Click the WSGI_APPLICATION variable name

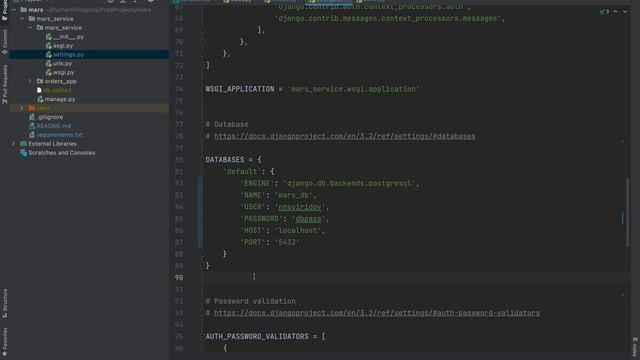[240, 89]
